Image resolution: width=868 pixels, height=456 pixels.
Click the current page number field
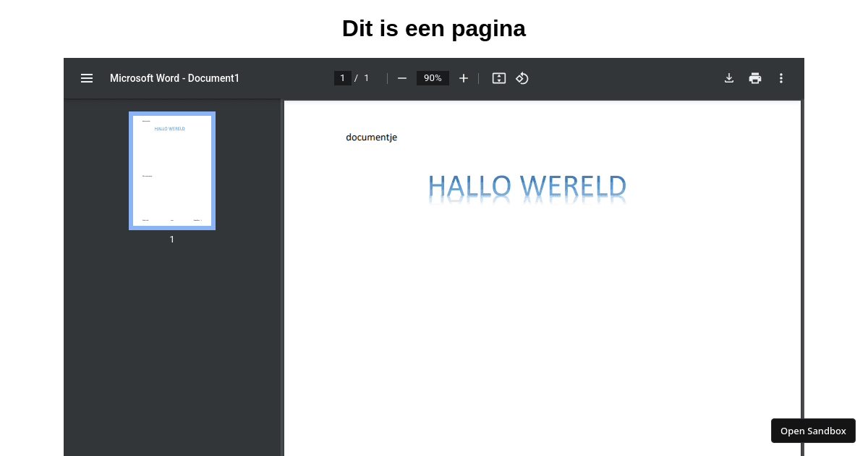coord(343,78)
